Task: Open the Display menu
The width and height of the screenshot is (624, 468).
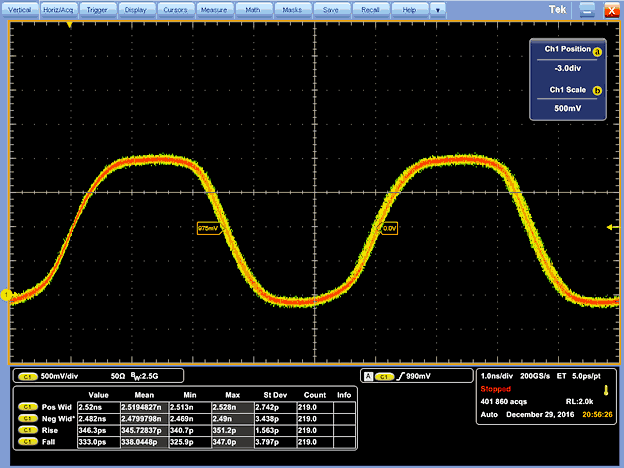Action: 136,10
